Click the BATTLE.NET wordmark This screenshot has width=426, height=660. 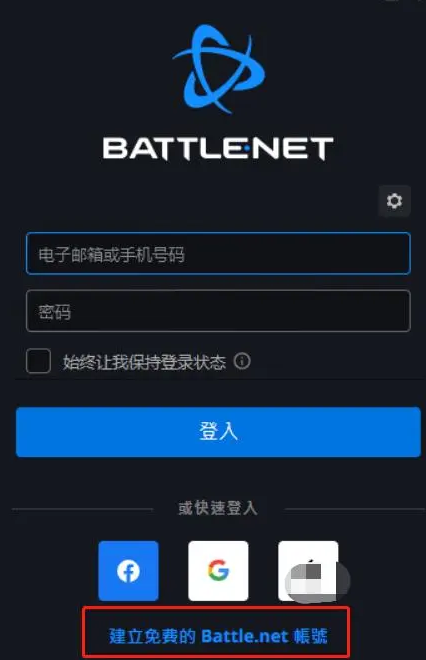pos(218,148)
